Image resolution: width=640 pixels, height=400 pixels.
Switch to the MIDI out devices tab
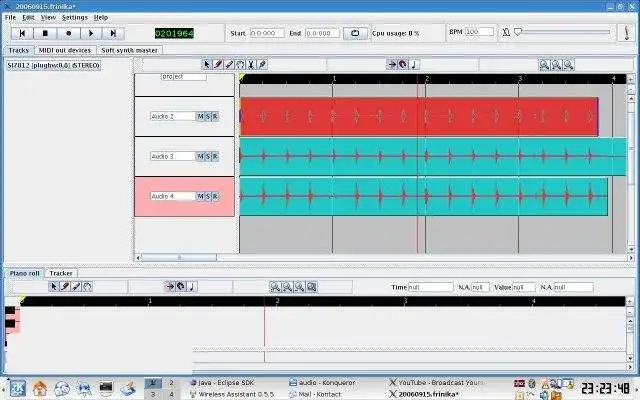(x=65, y=50)
